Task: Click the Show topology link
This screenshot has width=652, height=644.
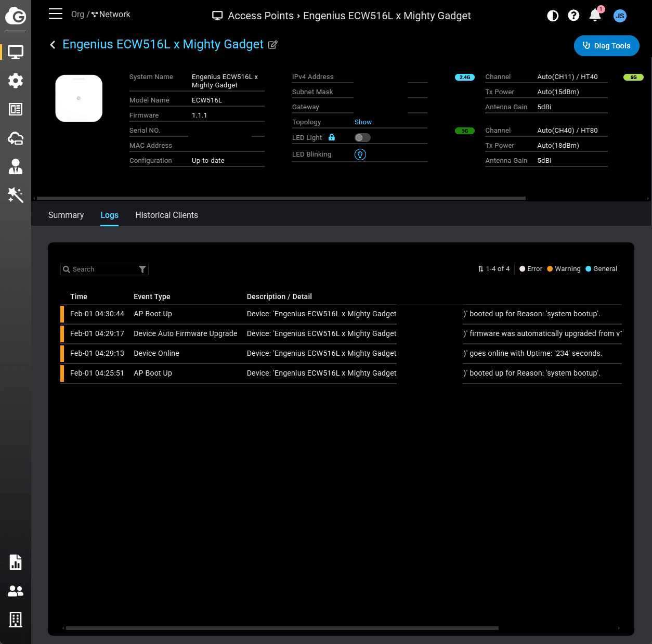Action: [363, 122]
